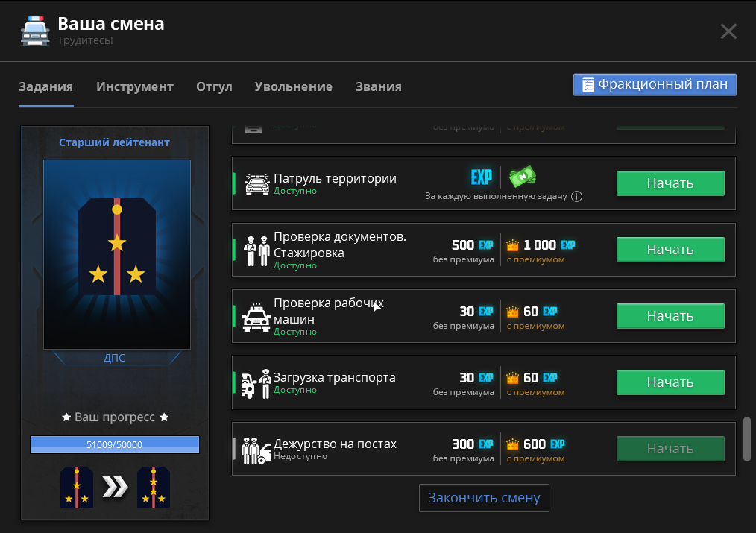
Task: Click the current rank three-star epaulette icon
Action: tap(77, 488)
